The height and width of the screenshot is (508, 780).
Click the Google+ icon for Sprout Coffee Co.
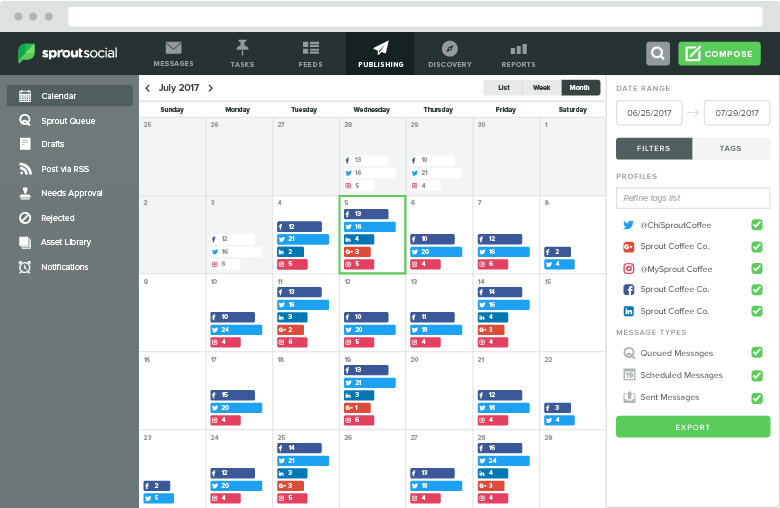(628, 247)
